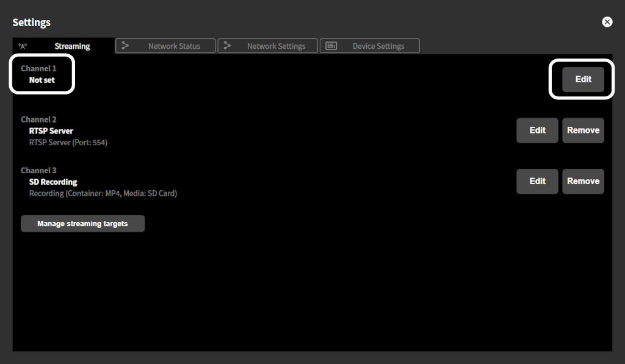Select the Device Settings tab
The width and height of the screenshot is (625, 364).
coord(377,45)
